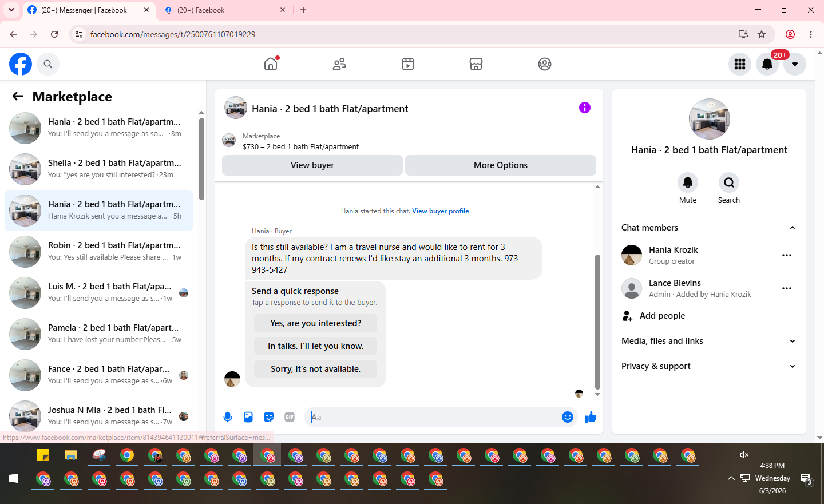Viewport: 824px width, 504px height.
Task: Open the notifications bell with 20+ badge
Action: (x=767, y=64)
